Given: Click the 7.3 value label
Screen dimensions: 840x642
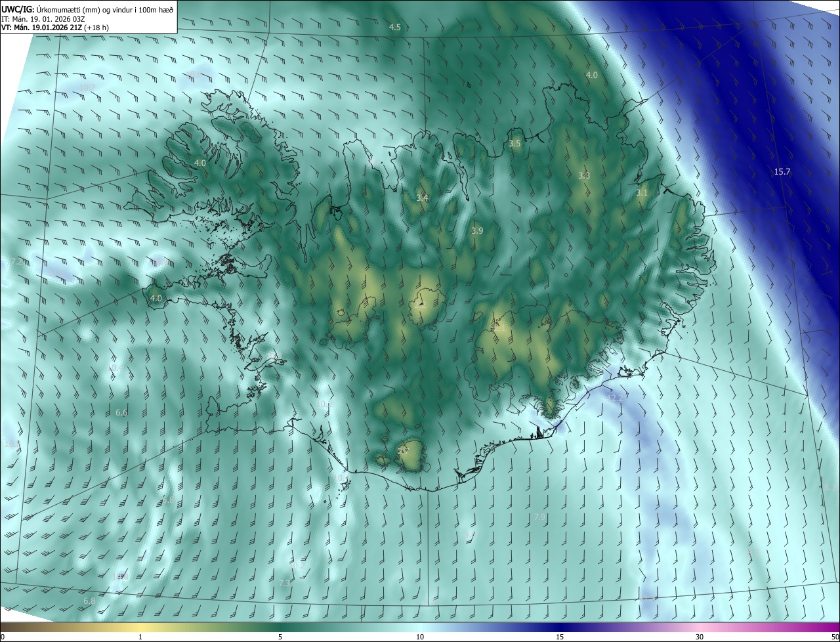Looking at the screenshot, I should [284, 583].
